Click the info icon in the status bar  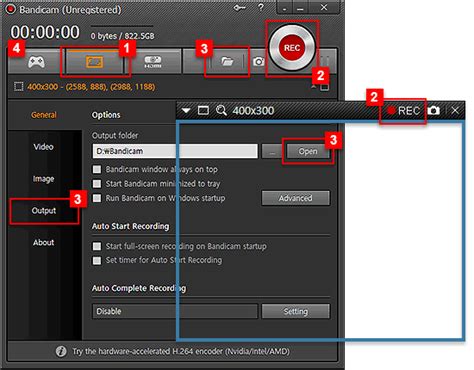click(61, 351)
